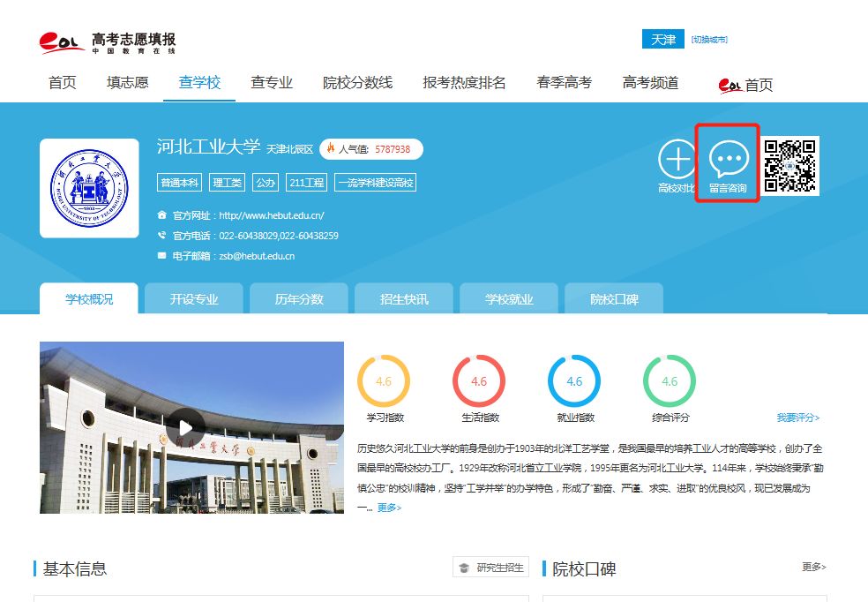Click the QR code image
Image resolution: width=868 pixels, height=602 pixels.
[x=789, y=166]
